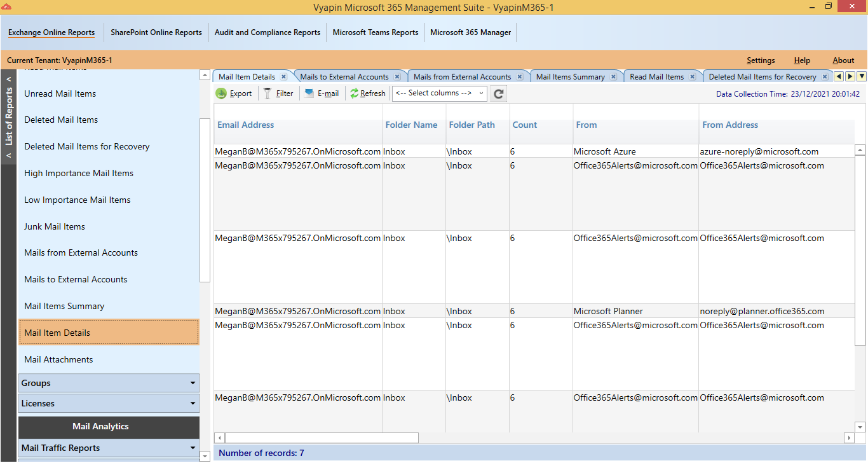
Task: Expand the Mail Traffic Reports section
Action: [x=109, y=448]
